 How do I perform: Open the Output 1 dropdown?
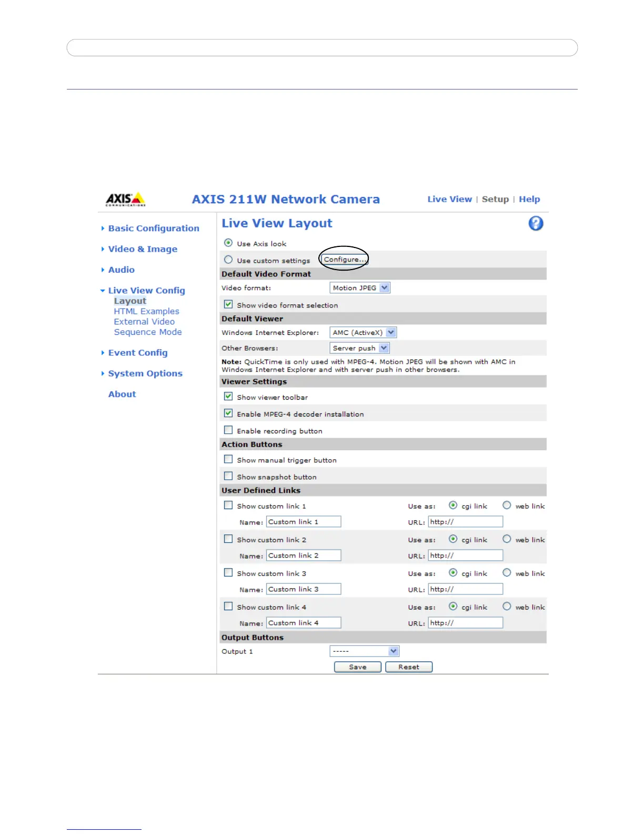365,651
